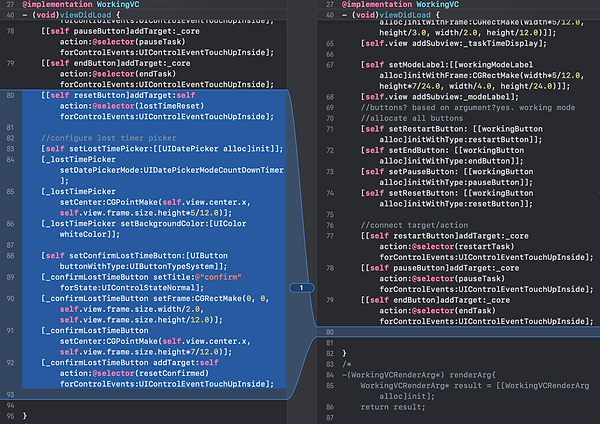Click the setFrame:CGRectMake(0, 0, line
Viewport: 600px width, 424px height.
[155, 299]
